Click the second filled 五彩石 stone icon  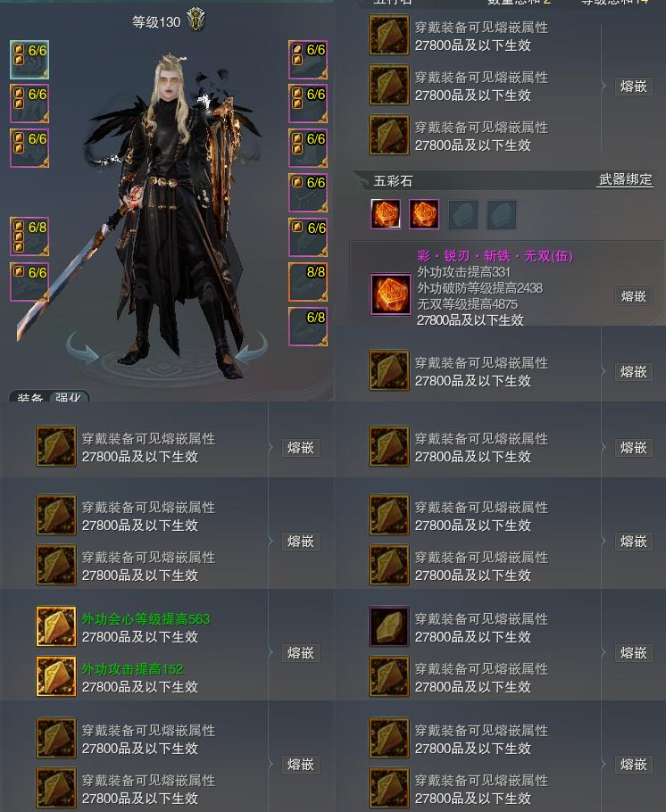coord(424,214)
